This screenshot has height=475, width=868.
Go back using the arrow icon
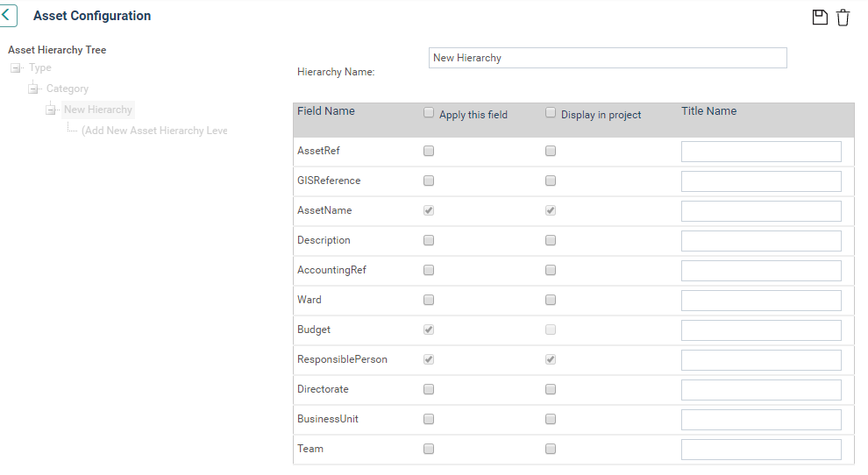7,16
